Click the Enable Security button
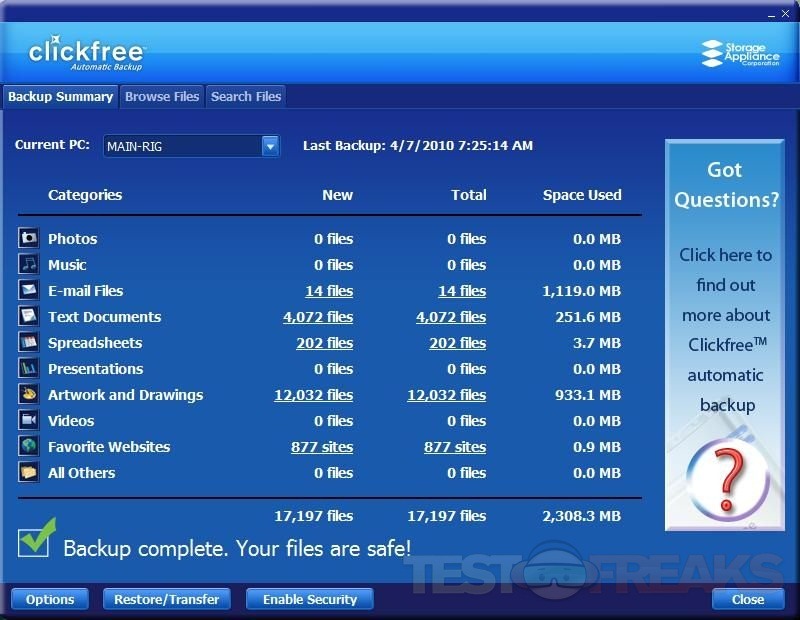Image resolution: width=800 pixels, height=620 pixels. point(309,599)
